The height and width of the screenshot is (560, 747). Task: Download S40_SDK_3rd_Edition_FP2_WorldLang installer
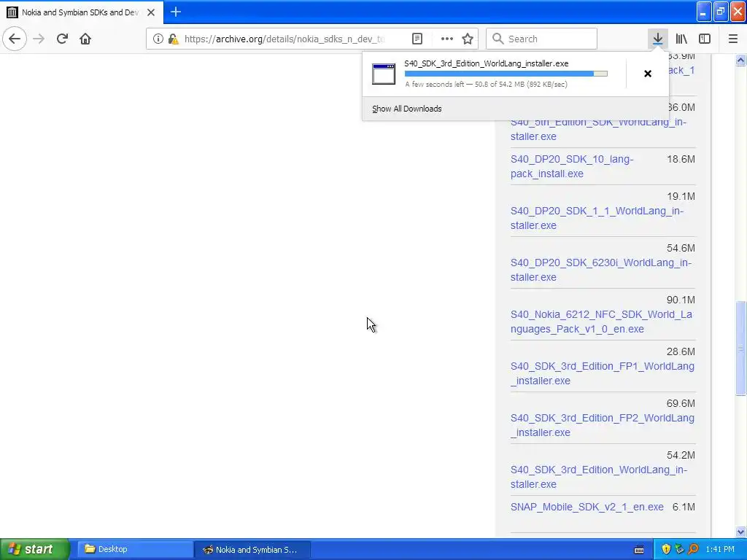coord(602,425)
